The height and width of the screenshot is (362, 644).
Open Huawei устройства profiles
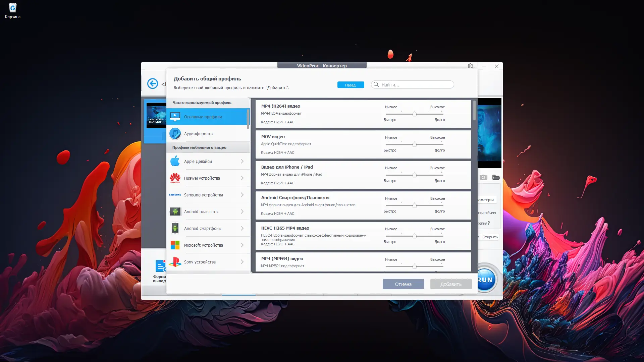click(208, 178)
